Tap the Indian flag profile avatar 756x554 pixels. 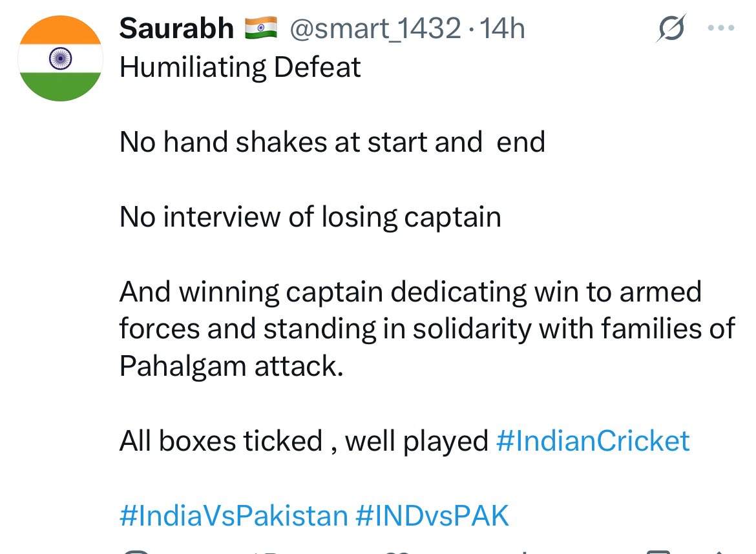tap(60, 58)
